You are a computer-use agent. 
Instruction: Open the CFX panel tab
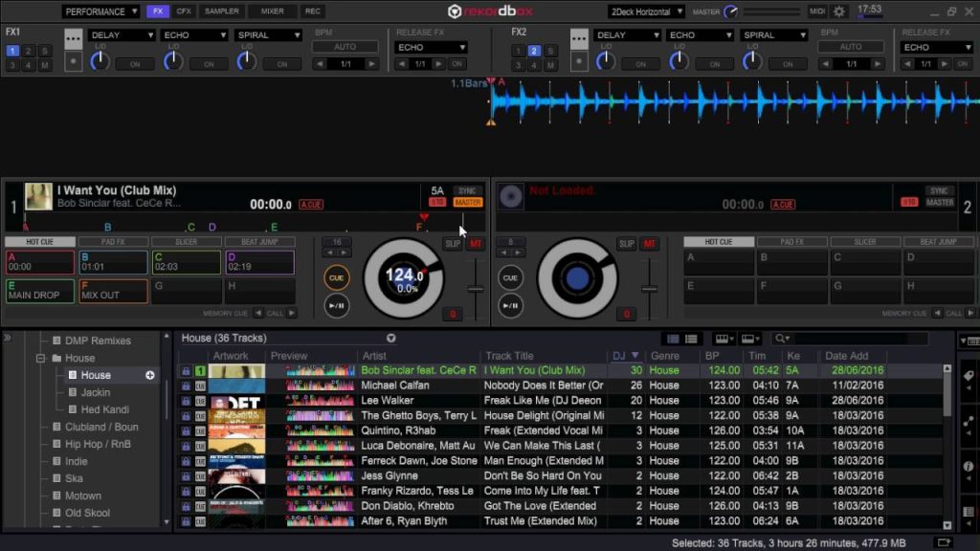(184, 11)
